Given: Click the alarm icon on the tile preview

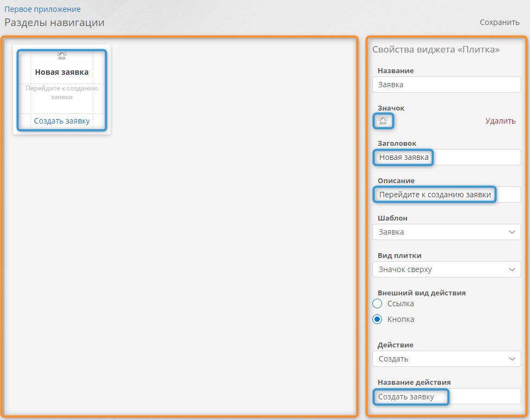Looking at the screenshot, I should [62, 56].
